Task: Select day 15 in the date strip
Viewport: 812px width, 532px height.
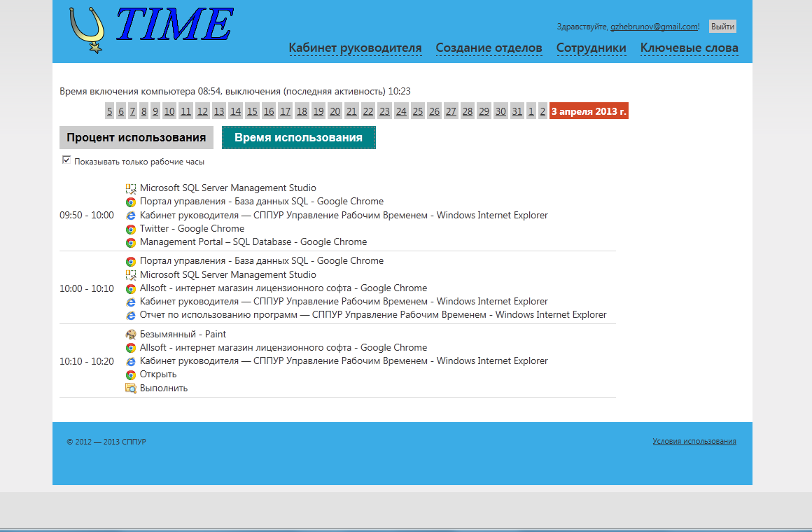Action: (x=252, y=111)
